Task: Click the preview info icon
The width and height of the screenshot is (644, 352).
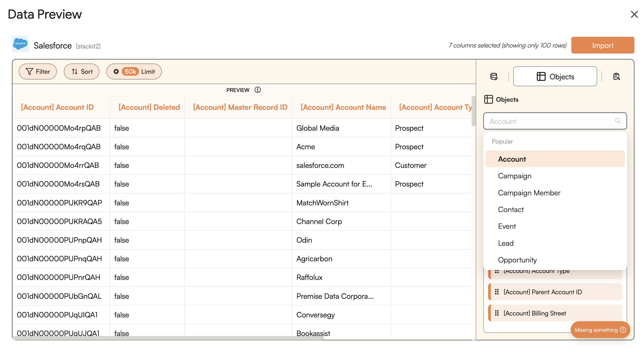Action: 257,90
